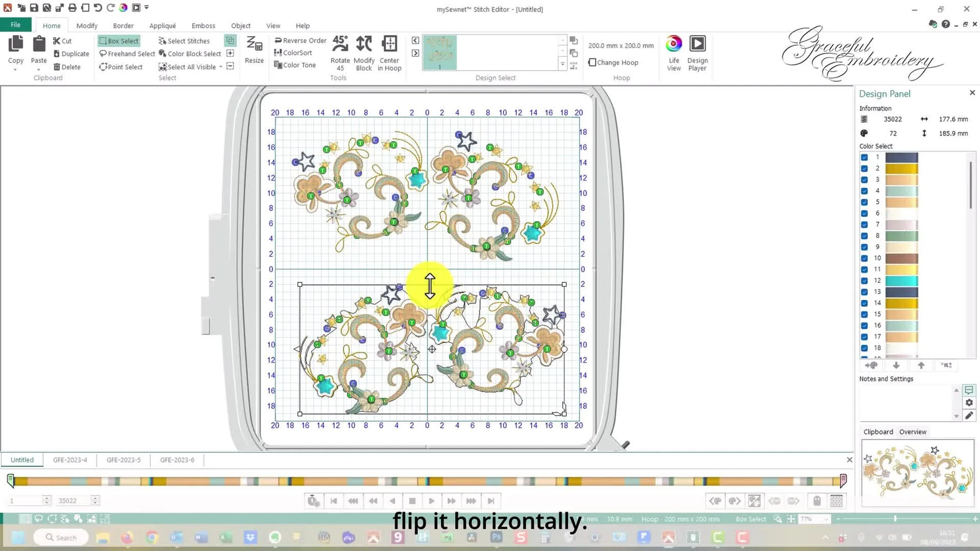Screen dimensions: 980x551
Task: Switch to the Border ribbon tab
Action: tap(123, 25)
